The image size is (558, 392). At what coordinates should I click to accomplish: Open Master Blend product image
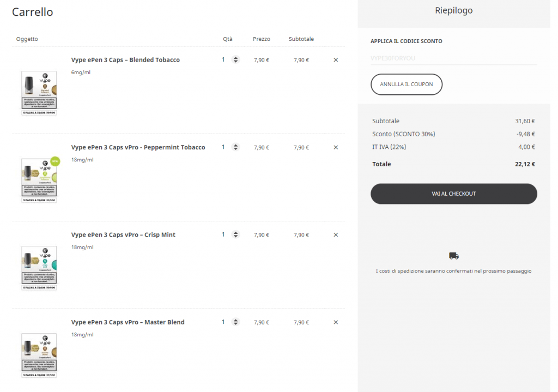point(39,355)
